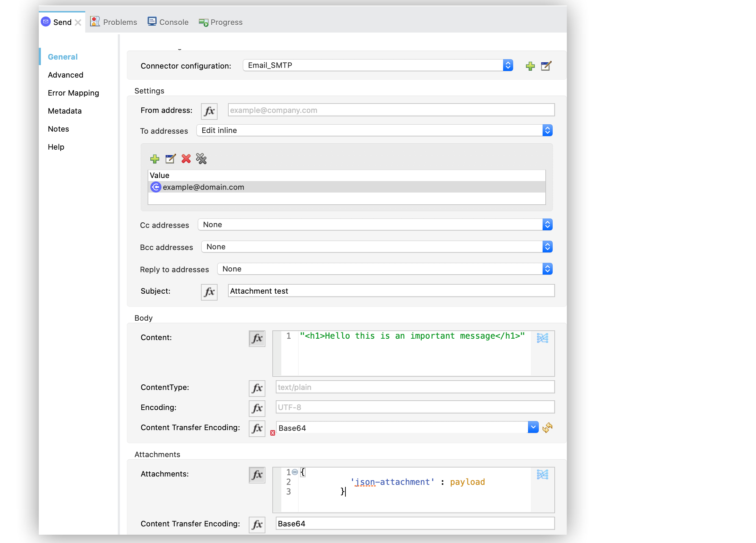The height and width of the screenshot is (543, 756).
Task: Toggle the fx expression for From address
Action: 210,110
